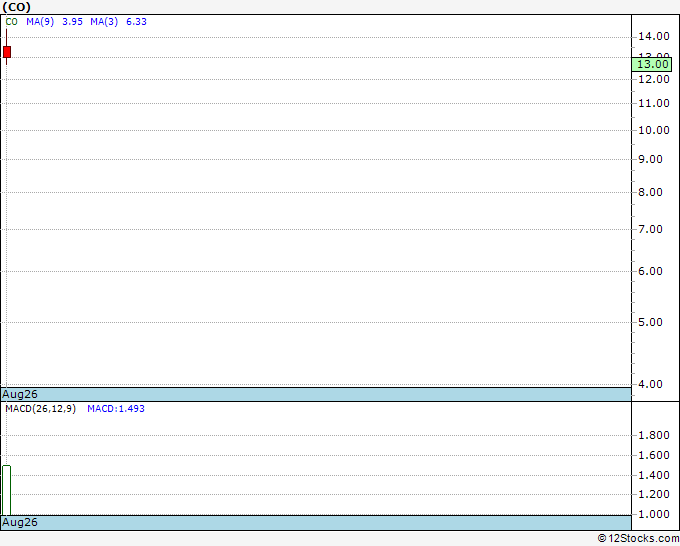
Task: Click the 1.800 MACD axis label
Action: (x=654, y=435)
